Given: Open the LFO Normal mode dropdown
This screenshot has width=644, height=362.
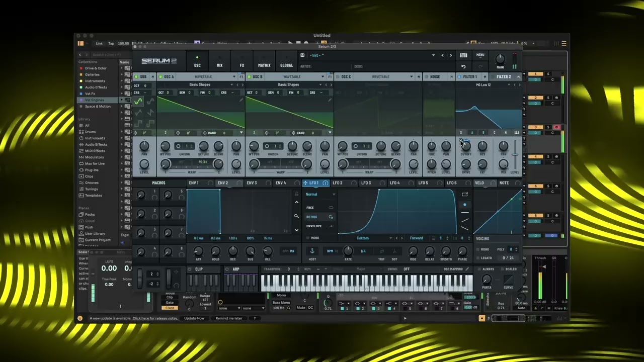Looking at the screenshot, I should tap(320, 195).
